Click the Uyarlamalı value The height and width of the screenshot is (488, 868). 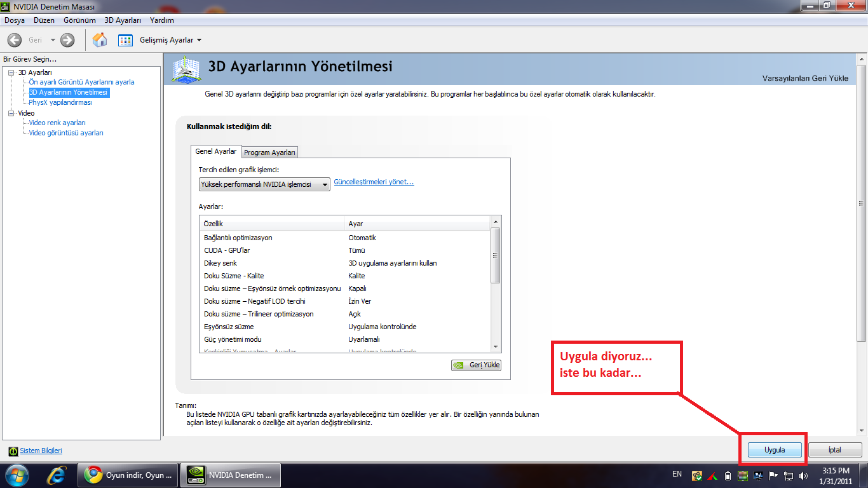click(363, 339)
